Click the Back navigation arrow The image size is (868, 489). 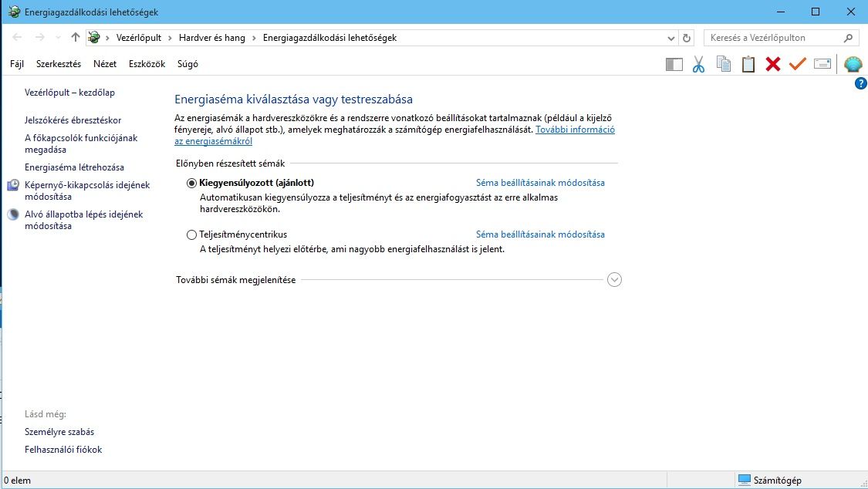tap(17, 38)
